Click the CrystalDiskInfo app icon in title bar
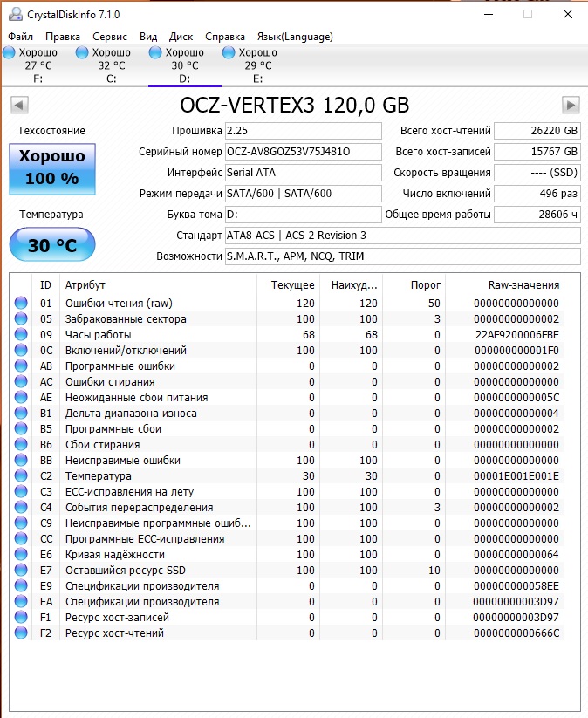The width and height of the screenshot is (588, 718). (16, 14)
